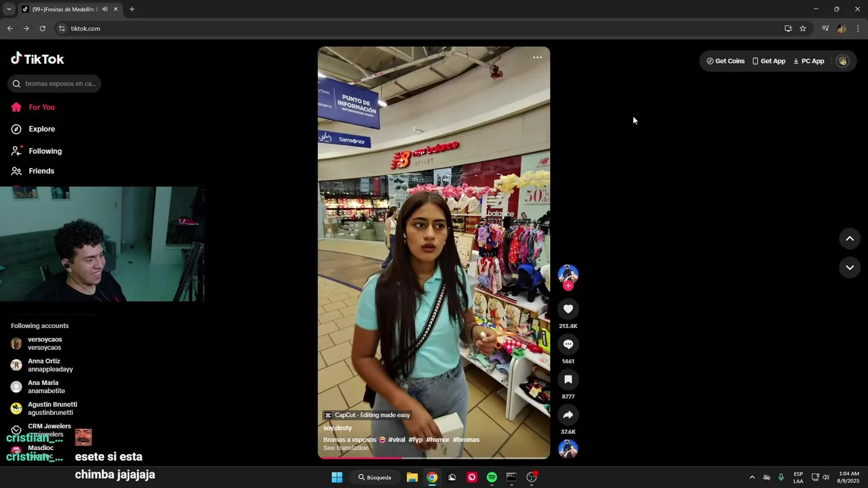Bookmark the video with the save icon
868x488 pixels.
point(568,380)
